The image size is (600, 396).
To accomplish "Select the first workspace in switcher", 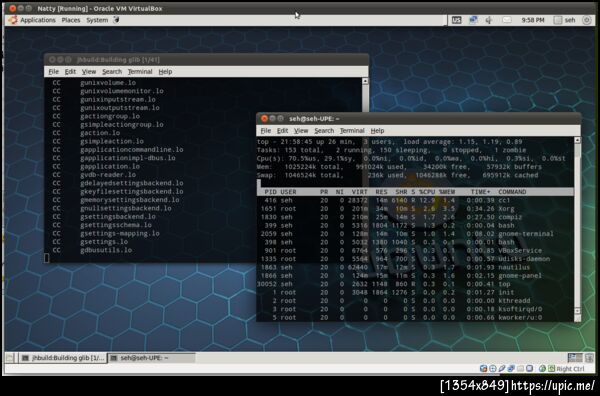I will (571, 357).
